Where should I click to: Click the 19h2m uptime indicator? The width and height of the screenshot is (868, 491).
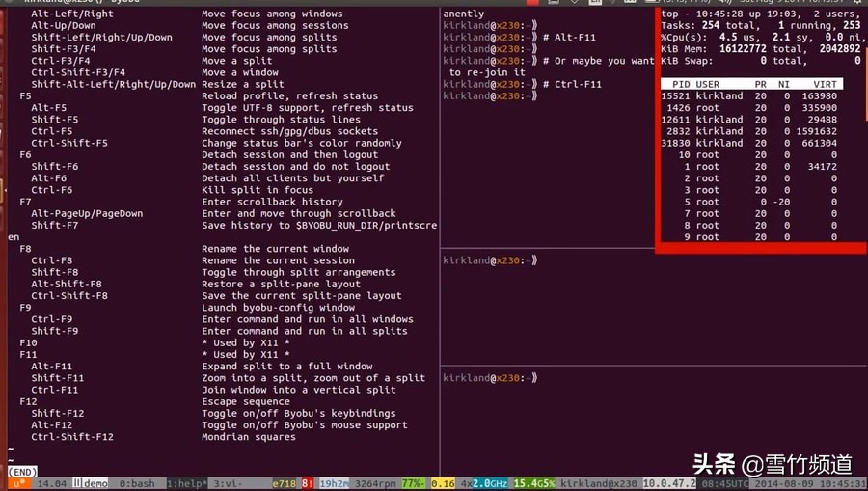(x=334, y=484)
